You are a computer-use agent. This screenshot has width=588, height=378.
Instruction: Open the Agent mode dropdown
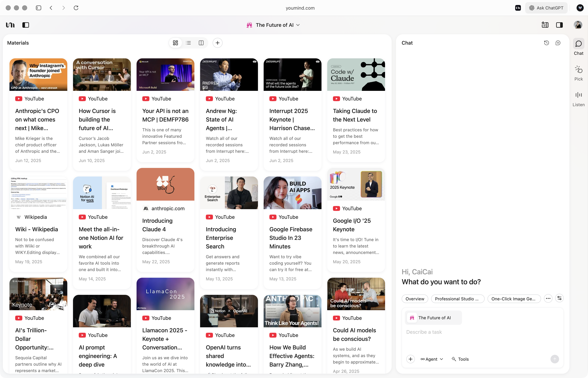tap(432, 359)
